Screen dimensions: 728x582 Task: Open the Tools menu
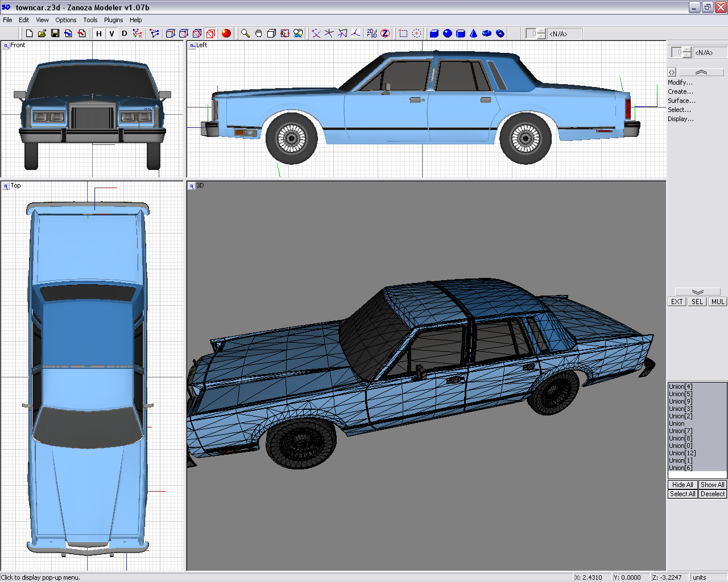click(90, 20)
